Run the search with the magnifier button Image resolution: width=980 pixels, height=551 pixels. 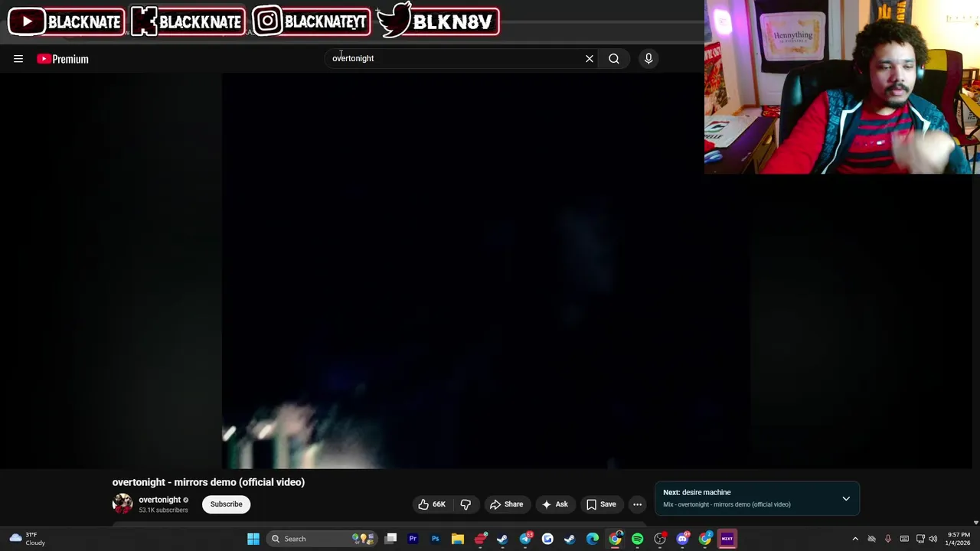tap(614, 58)
